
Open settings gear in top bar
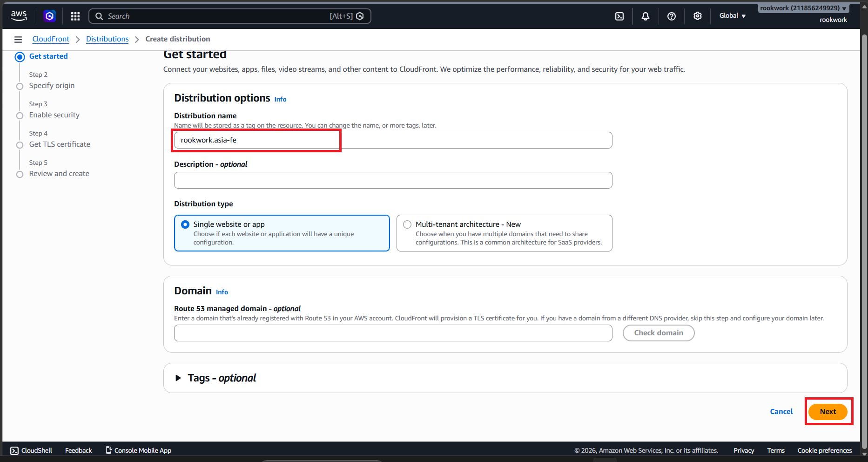tap(698, 16)
